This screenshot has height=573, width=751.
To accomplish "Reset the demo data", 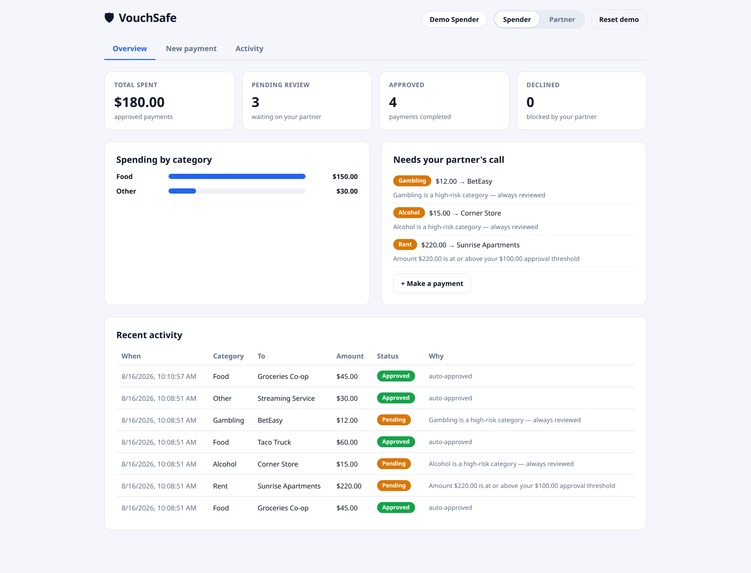I will tap(618, 20).
